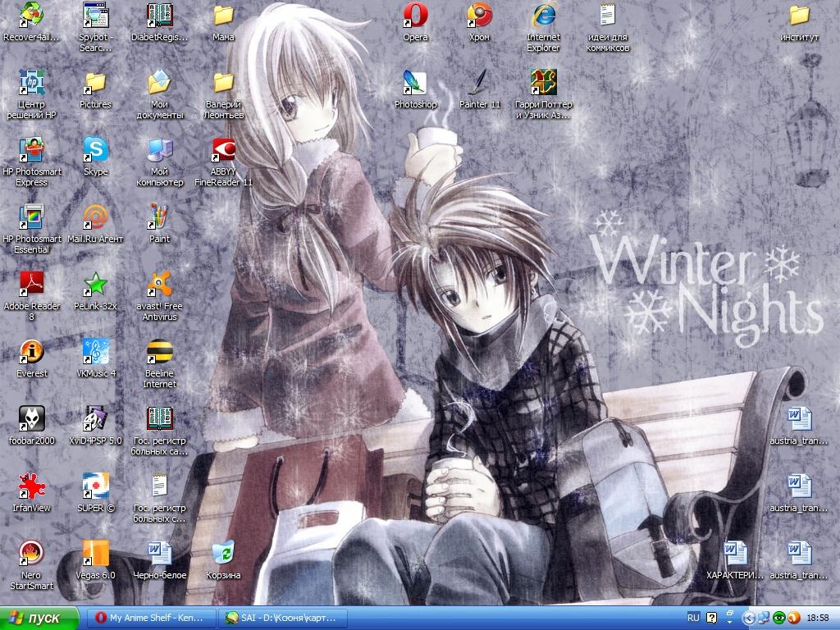
Task: Click the 18:58 taskbar clock
Action: click(x=818, y=619)
